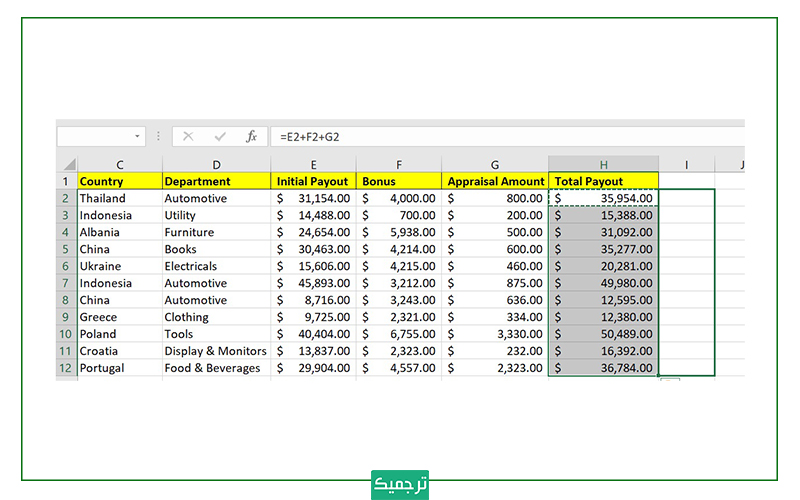Viewport: 800px width, 500px height.
Task: Click column I header
Action: pyautogui.click(x=686, y=164)
